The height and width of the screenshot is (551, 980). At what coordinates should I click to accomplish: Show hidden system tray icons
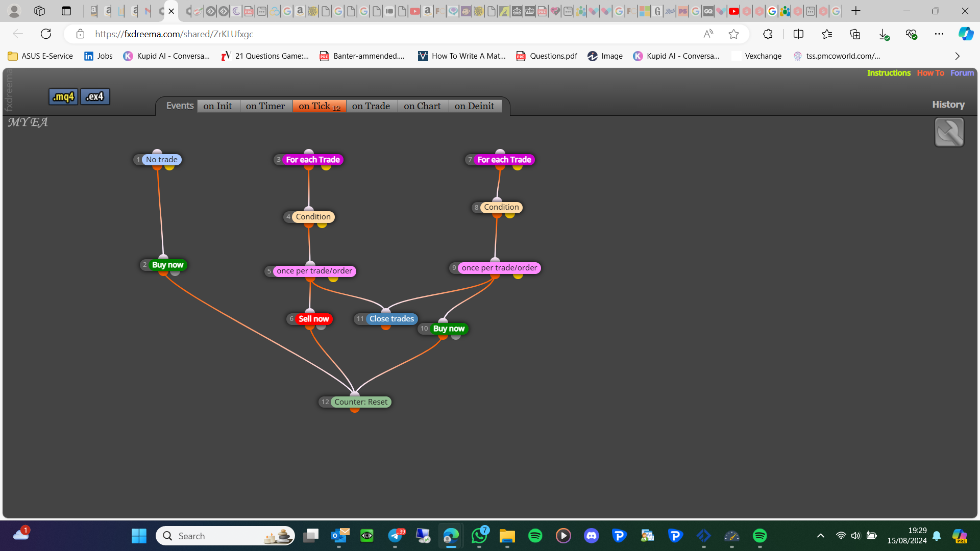coord(820,536)
